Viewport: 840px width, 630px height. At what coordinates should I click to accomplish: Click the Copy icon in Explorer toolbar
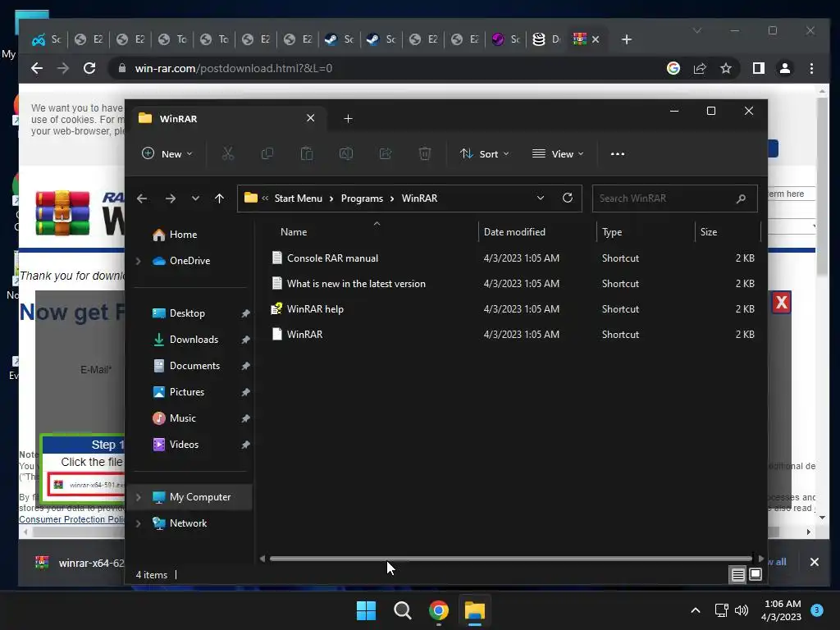tap(267, 153)
